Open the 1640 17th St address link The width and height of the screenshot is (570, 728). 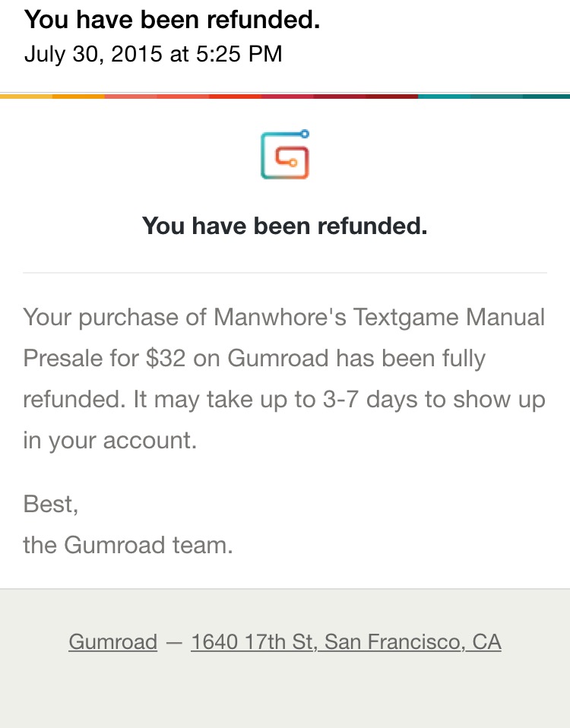tap(346, 642)
